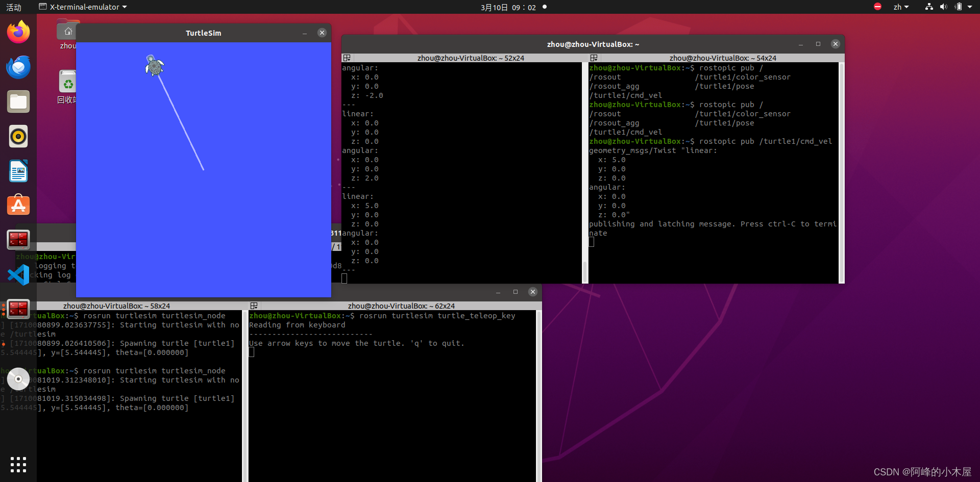The image size is (980, 482).
Task: Open the Files manager dock icon
Action: pyautogui.click(x=18, y=102)
